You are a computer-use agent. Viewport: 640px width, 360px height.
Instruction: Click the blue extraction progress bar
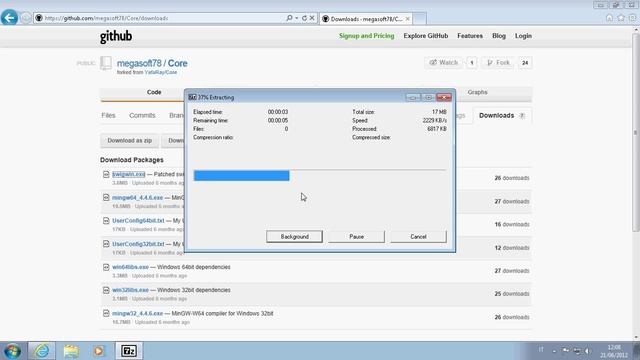pyautogui.click(x=242, y=176)
